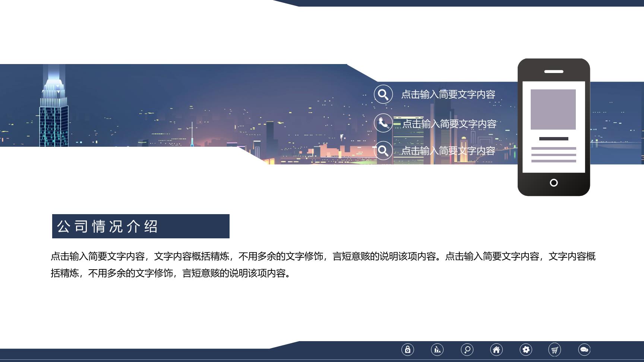Click the gray image placeholder on the phone screen
644x362 pixels.
pos(553,109)
